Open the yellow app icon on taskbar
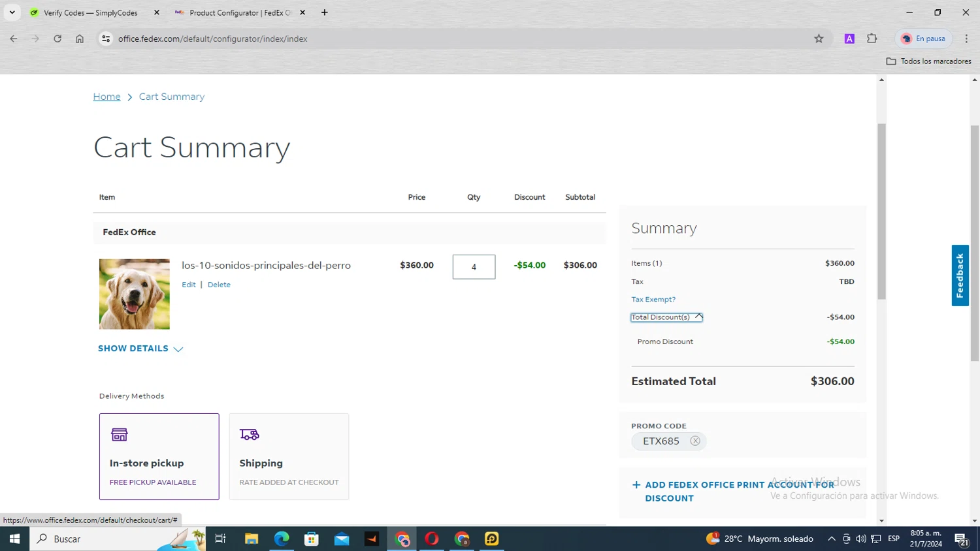The width and height of the screenshot is (980, 551). [x=492, y=539]
